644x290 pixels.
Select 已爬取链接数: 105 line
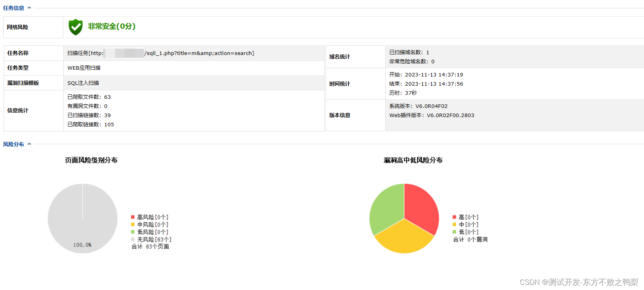tap(91, 124)
